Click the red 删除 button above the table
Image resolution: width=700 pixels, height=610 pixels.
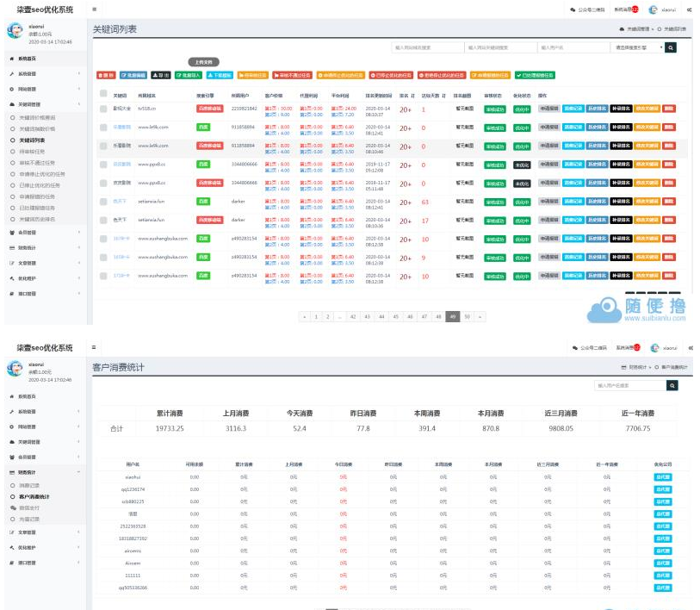[x=106, y=75]
